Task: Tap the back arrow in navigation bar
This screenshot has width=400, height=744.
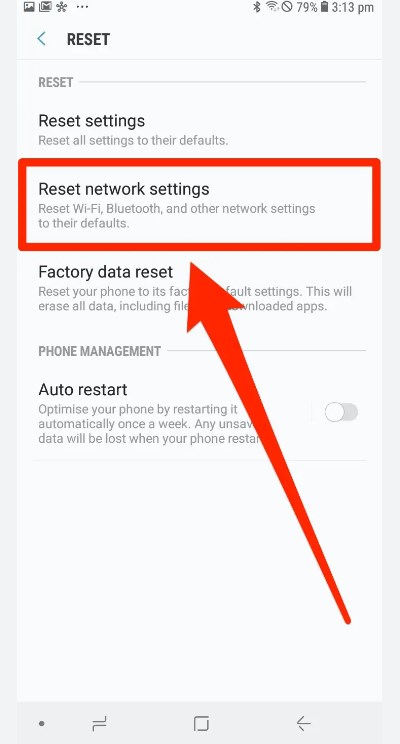Action: point(303,724)
